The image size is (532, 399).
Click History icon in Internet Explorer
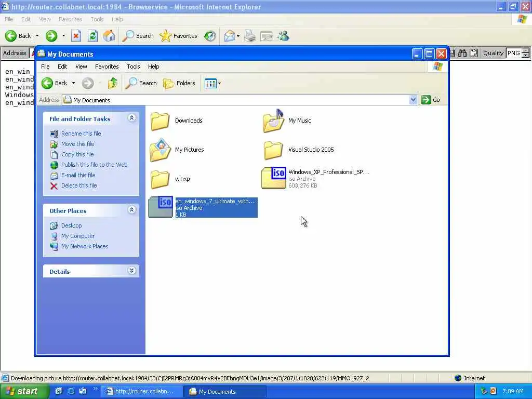tap(210, 36)
